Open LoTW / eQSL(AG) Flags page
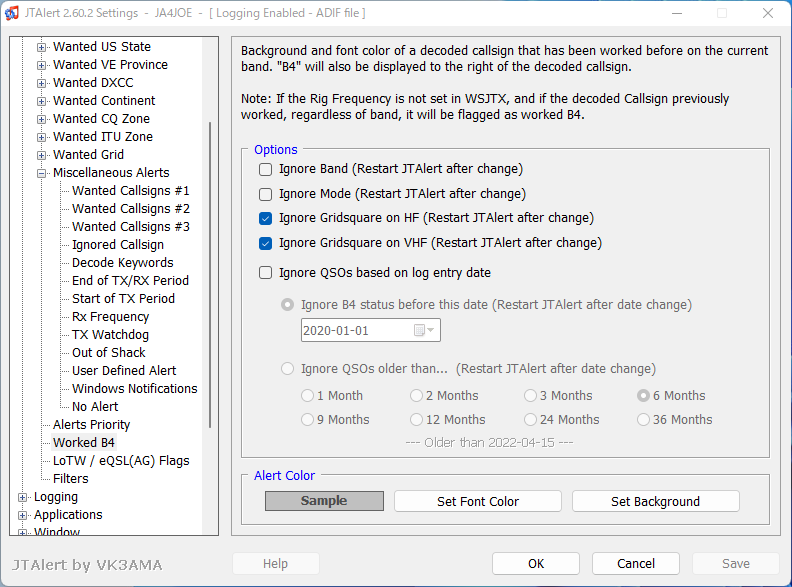This screenshot has height=587, width=792. (121, 461)
